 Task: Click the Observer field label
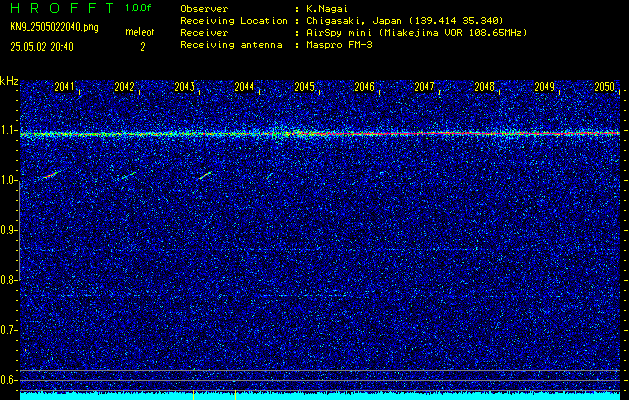[204, 9]
